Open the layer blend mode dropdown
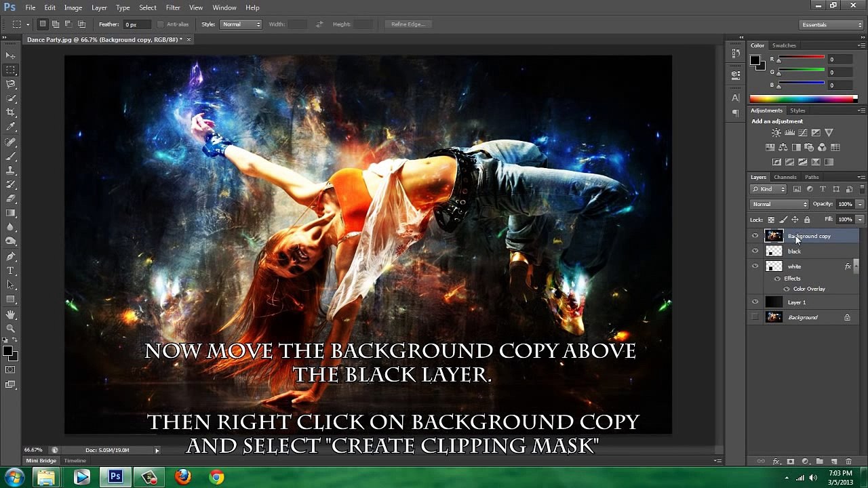Image resolution: width=868 pixels, height=488 pixels. click(x=780, y=204)
